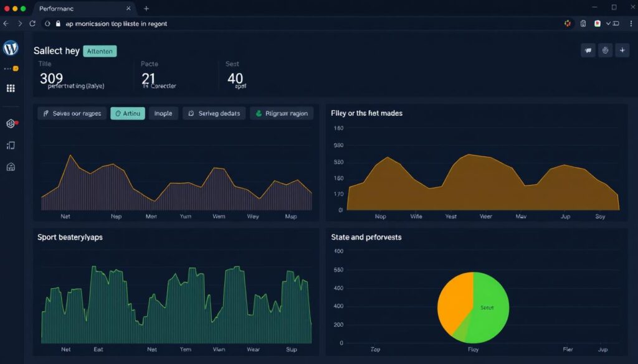Screen dimensions: 638x364
Task: Select the Rligram ragion filter
Action: pyautogui.click(x=282, y=113)
